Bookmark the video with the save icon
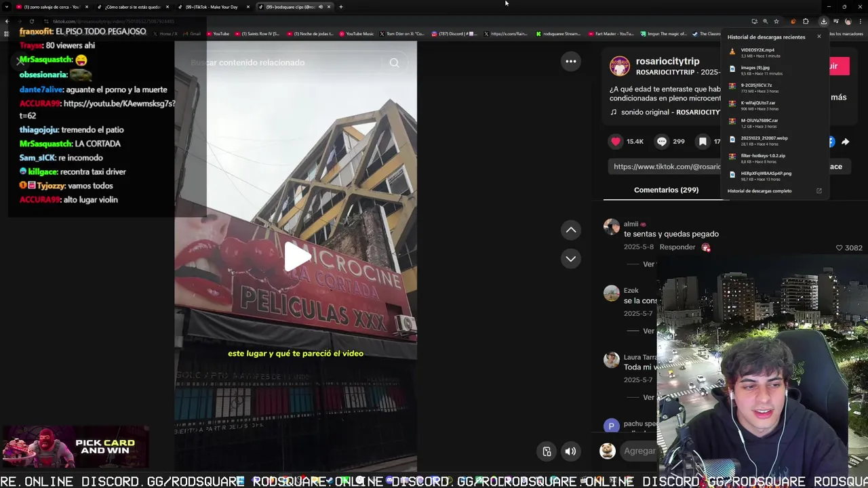This screenshot has width=868, height=488. click(703, 142)
